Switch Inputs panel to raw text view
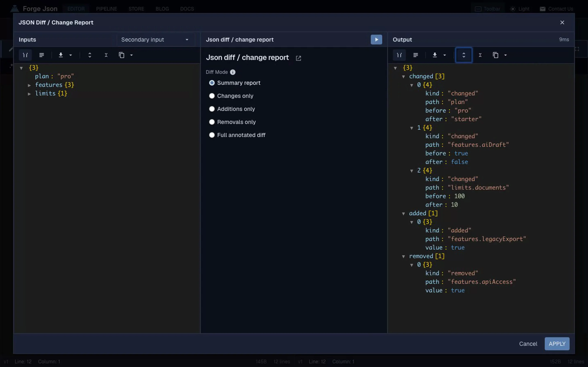The width and height of the screenshot is (588, 367). (42, 55)
